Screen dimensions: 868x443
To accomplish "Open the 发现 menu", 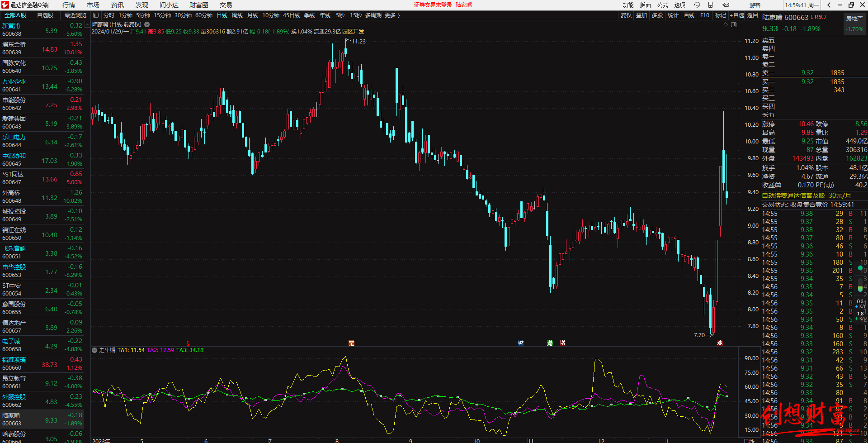I will tap(142, 5).
